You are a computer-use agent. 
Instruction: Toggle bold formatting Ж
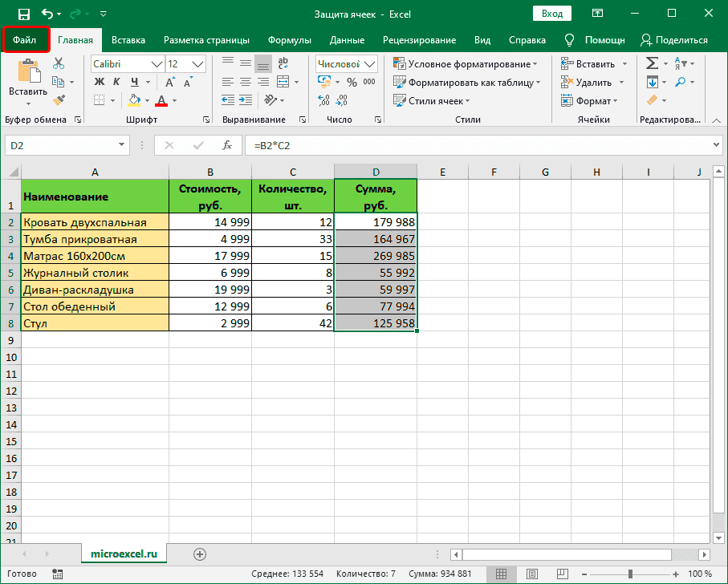pyautogui.click(x=100, y=82)
